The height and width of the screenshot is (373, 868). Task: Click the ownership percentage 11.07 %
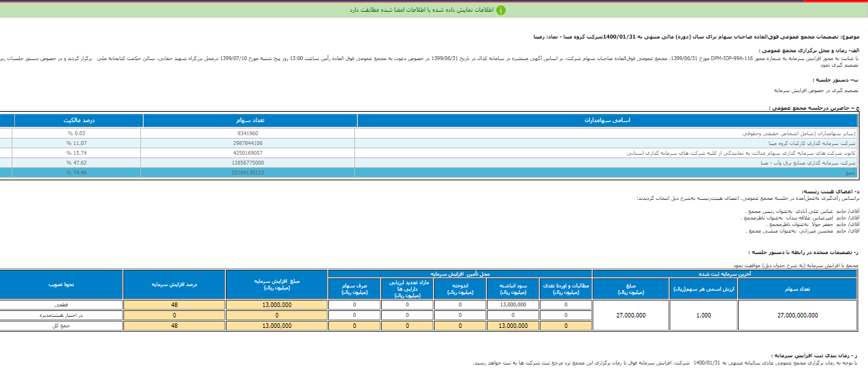(78, 142)
